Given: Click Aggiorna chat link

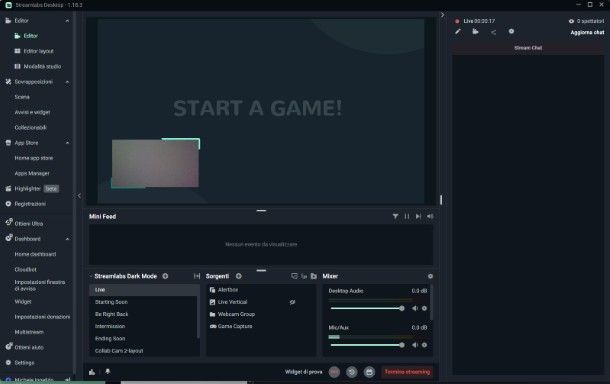Looking at the screenshot, I should tap(587, 33).
